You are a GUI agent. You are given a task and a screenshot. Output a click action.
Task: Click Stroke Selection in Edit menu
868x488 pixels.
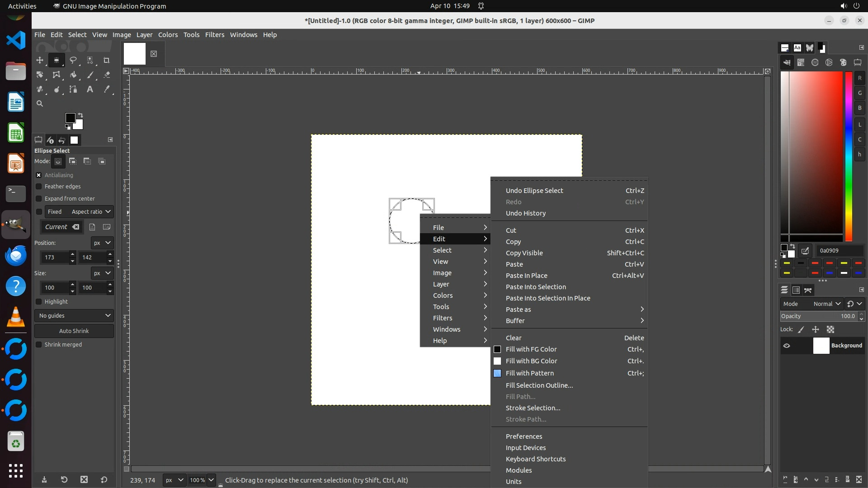tap(533, 408)
